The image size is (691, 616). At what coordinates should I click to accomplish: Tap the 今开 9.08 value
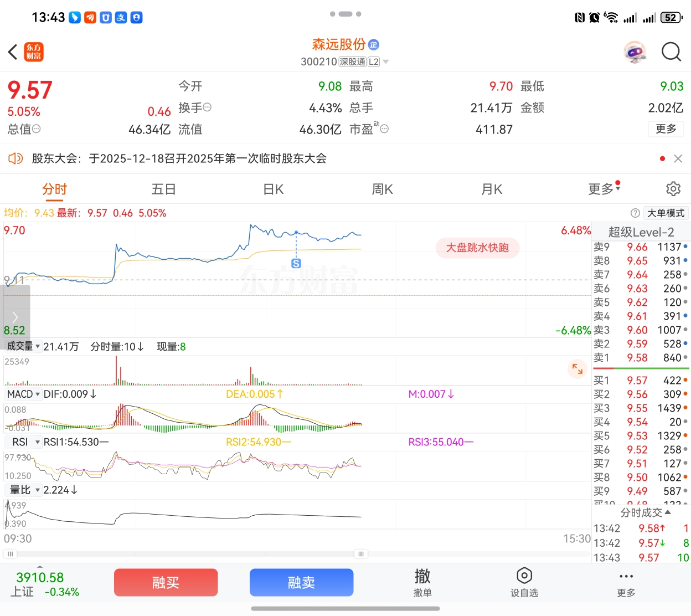[330, 86]
